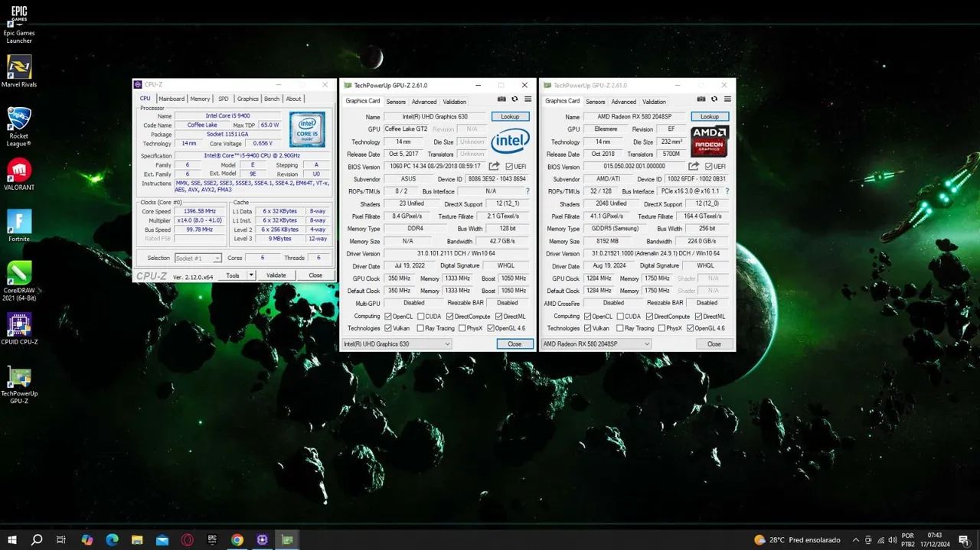
Task: Select the Fortnite desktop icon
Action: [x=19, y=226]
